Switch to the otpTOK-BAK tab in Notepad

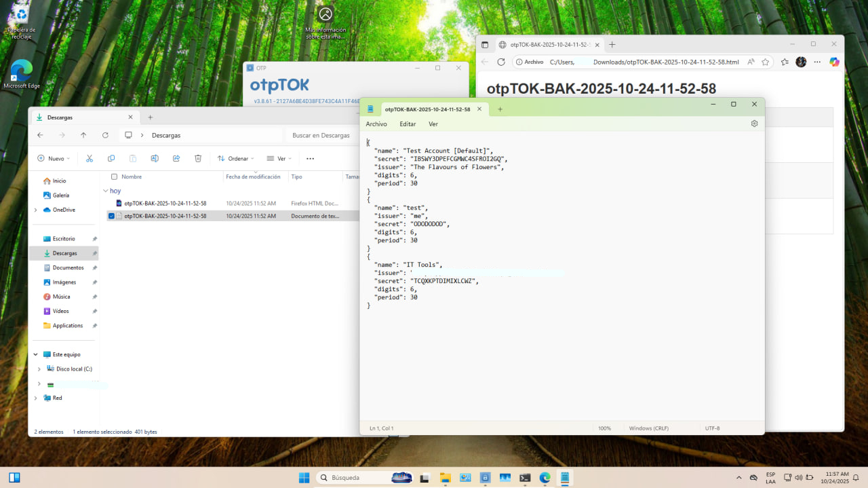427,109
